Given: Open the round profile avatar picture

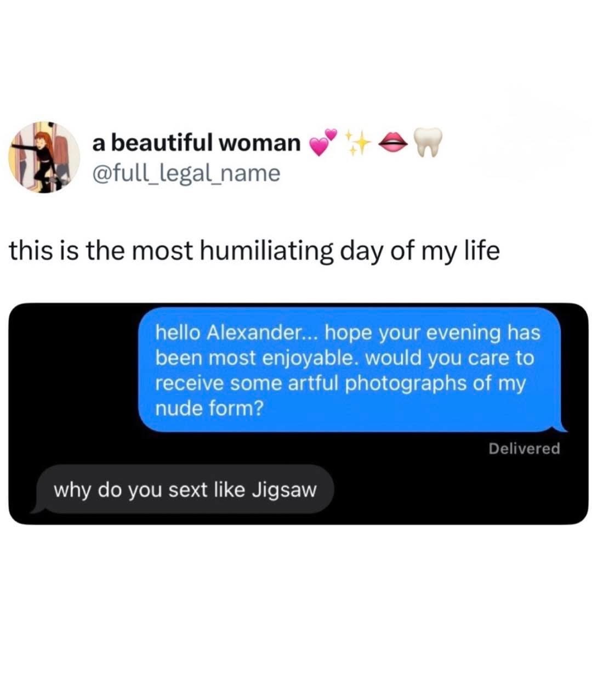Looking at the screenshot, I should click(x=44, y=157).
